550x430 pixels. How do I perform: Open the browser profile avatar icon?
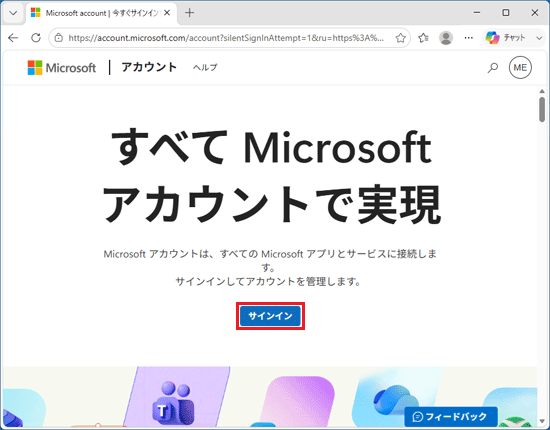click(446, 38)
